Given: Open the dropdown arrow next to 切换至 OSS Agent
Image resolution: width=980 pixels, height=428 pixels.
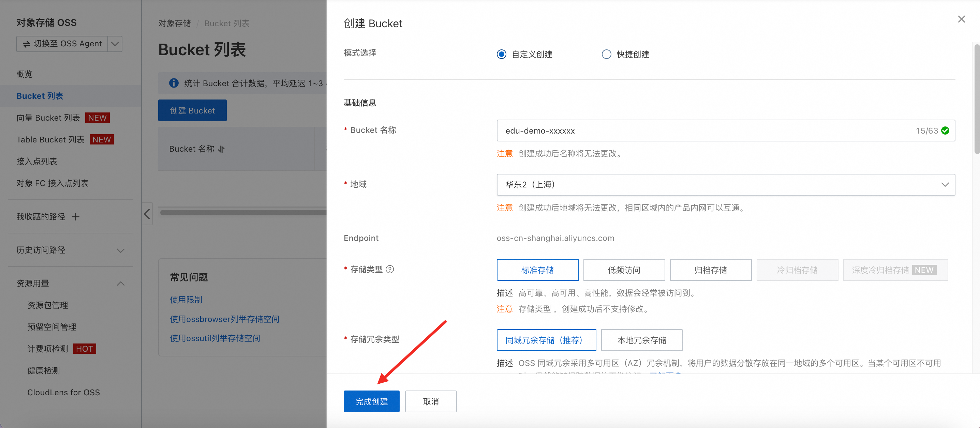Looking at the screenshot, I should point(115,44).
